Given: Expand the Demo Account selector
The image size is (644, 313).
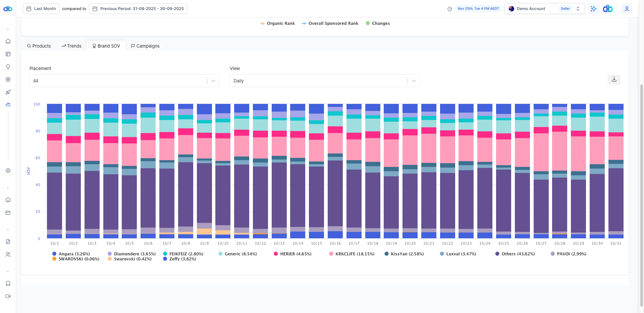Looking at the screenshot, I should [544, 9].
